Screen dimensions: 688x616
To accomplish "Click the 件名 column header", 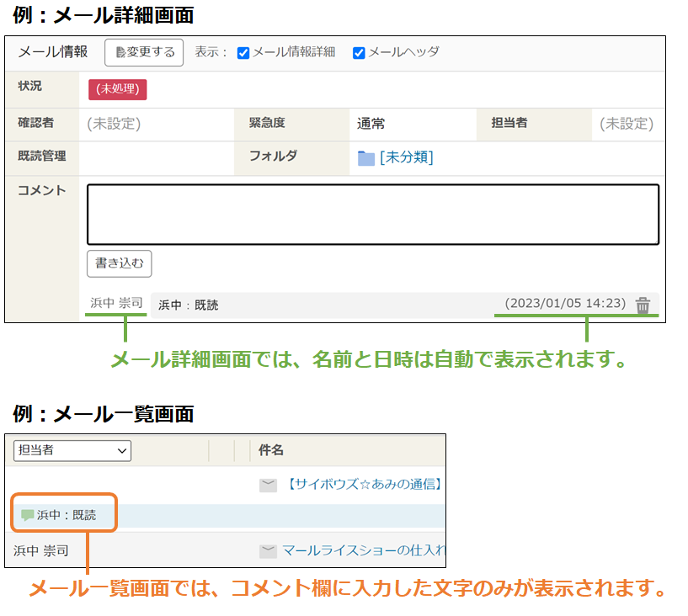I will pos(271,451).
